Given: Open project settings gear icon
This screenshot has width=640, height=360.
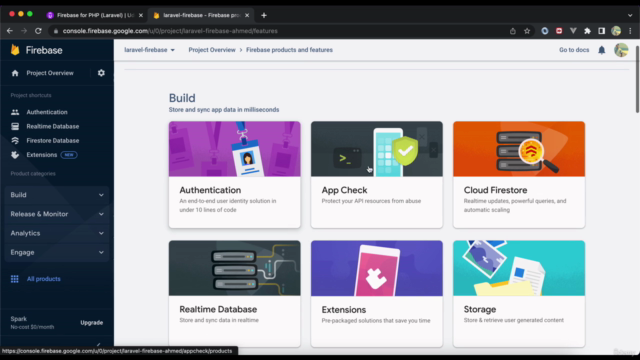Looking at the screenshot, I should click(x=101, y=73).
